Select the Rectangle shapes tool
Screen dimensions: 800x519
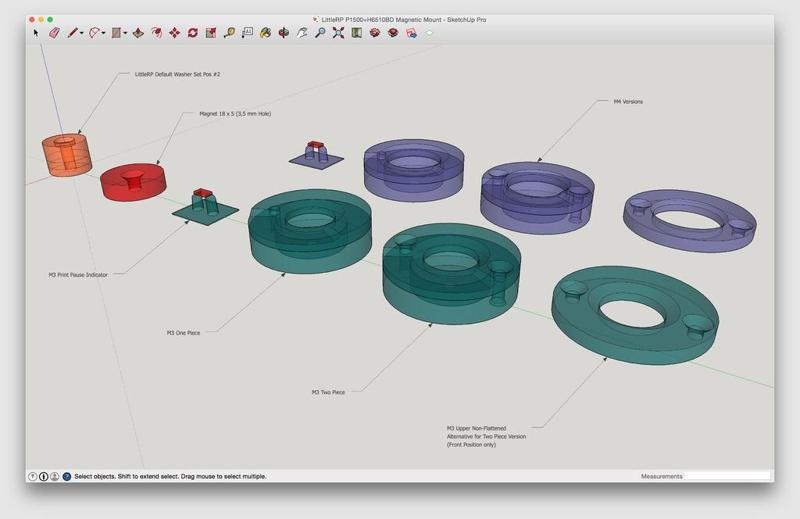click(x=116, y=33)
